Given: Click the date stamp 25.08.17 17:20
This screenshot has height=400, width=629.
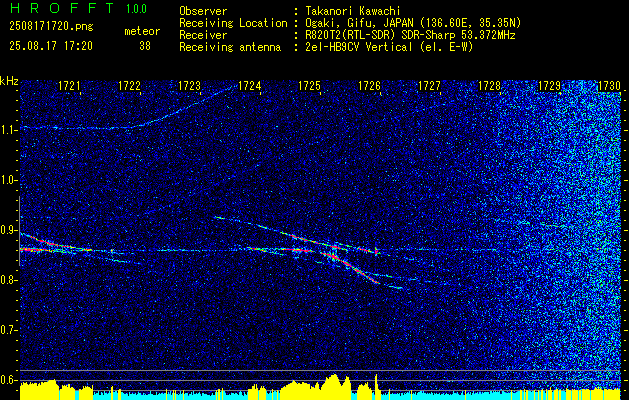Looking at the screenshot, I should click(51, 46).
